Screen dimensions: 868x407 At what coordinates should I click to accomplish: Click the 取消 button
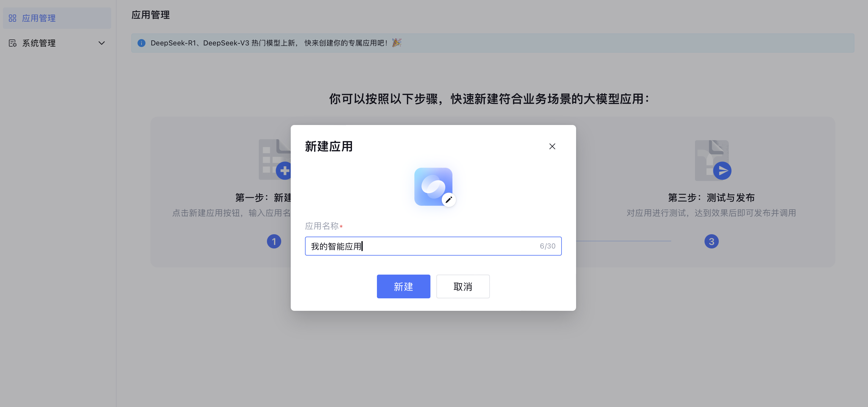coord(463,286)
